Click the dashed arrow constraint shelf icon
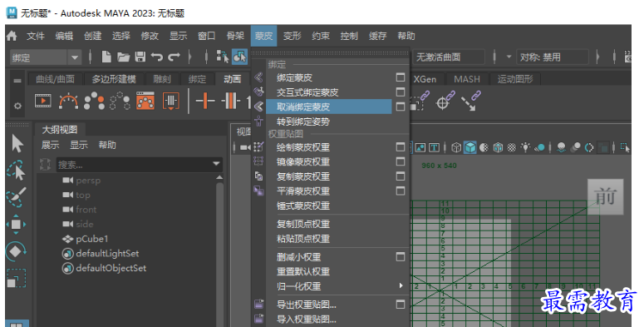This screenshot has height=327, width=644. tap(470, 101)
